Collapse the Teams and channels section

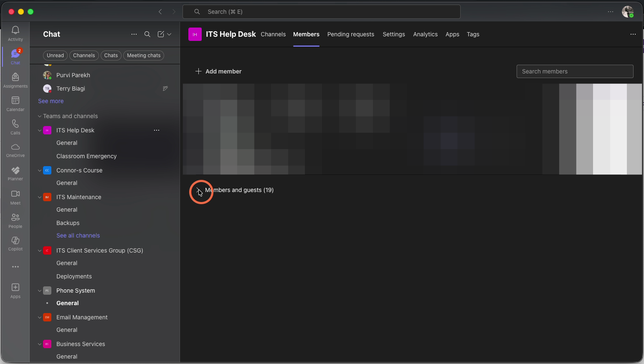pos(40,116)
